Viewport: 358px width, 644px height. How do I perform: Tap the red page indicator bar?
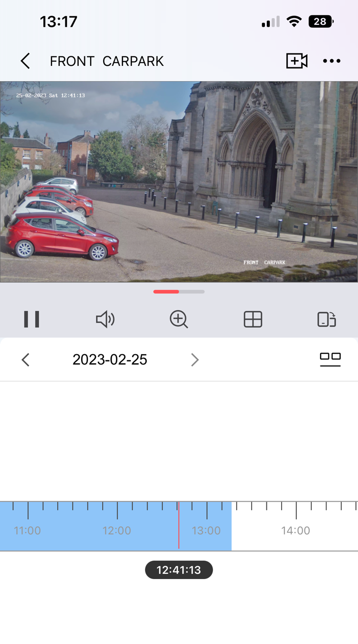pos(166,292)
